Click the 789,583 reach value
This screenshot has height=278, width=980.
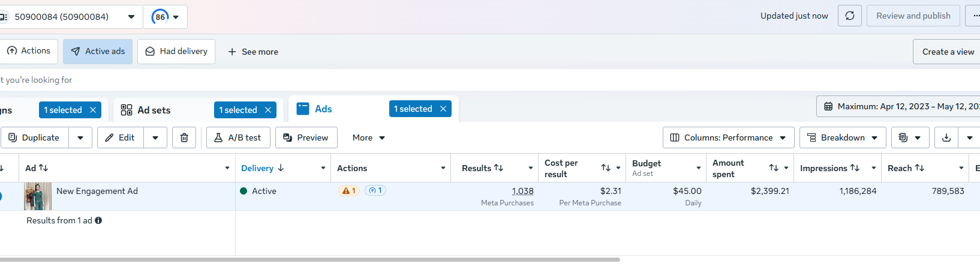[948, 191]
